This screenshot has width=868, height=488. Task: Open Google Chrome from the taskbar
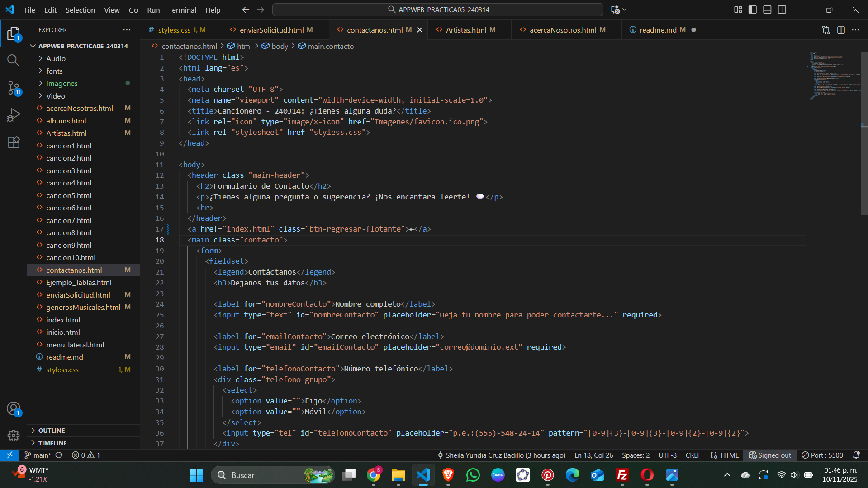point(374,475)
